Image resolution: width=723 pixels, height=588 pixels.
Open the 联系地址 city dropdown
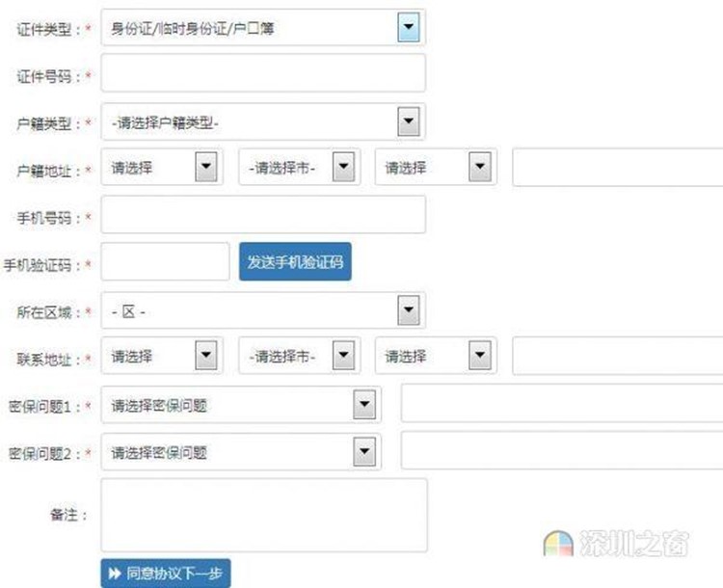pos(300,357)
